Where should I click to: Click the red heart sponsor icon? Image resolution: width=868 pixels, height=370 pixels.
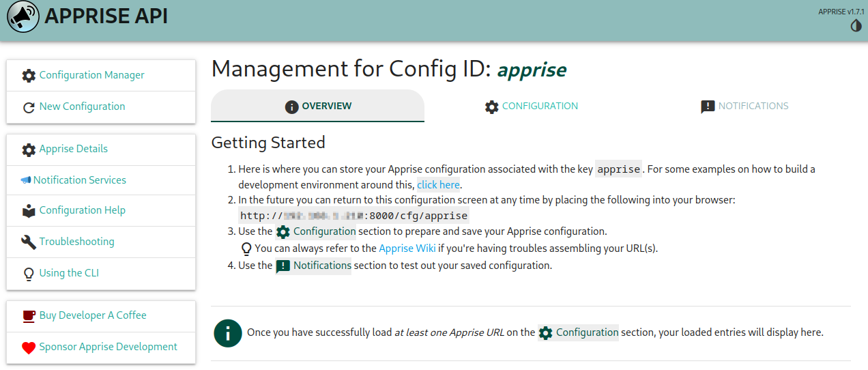click(29, 347)
